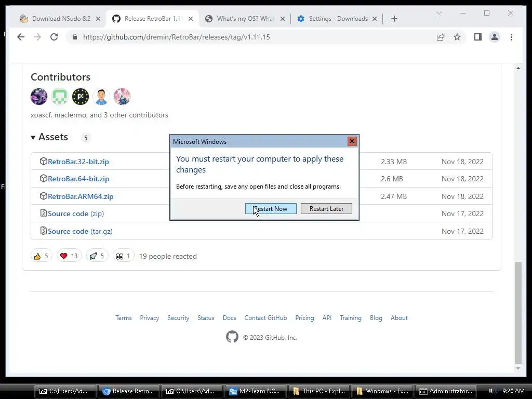Click the 9:20 AM taskbar clock
The image size is (532, 399).
point(513,391)
